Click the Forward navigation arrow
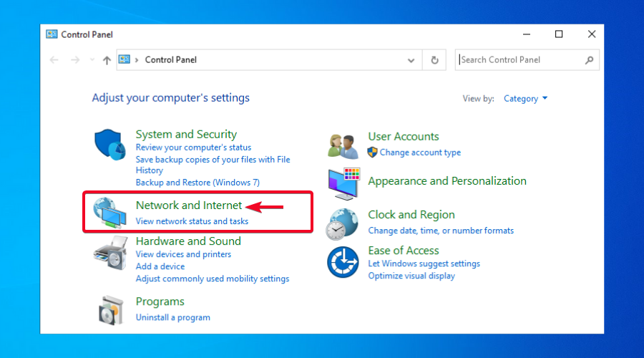This screenshot has height=358, width=644. coord(74,60)
